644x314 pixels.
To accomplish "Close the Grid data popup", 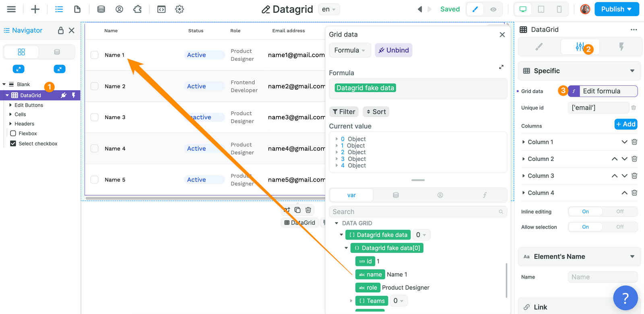I will pos(502,35).
